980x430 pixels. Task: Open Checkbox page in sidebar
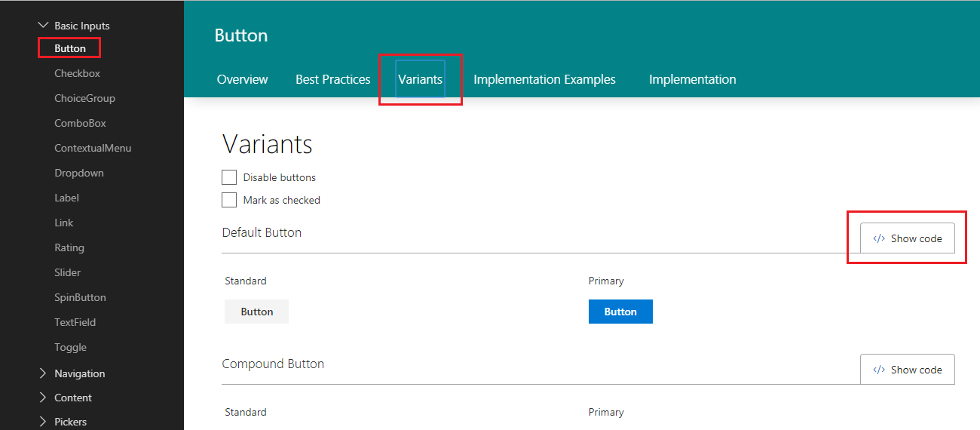pyautogui.click(x=77, y=73)
